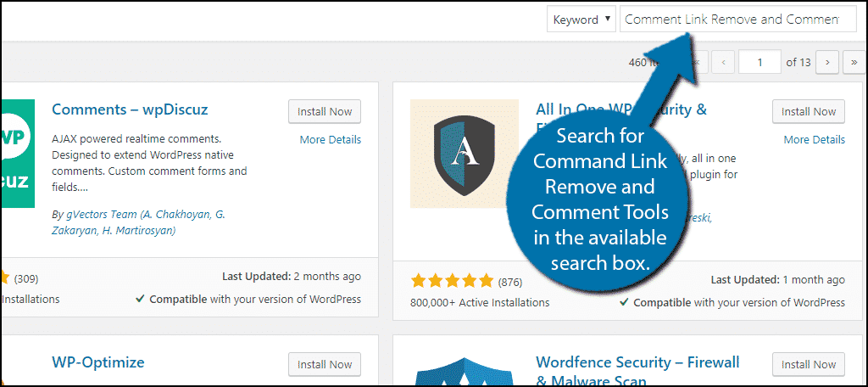The image size is (868, 387).
Task: Install the Wordfence Security plugin
Action: [x=808, y=364]
